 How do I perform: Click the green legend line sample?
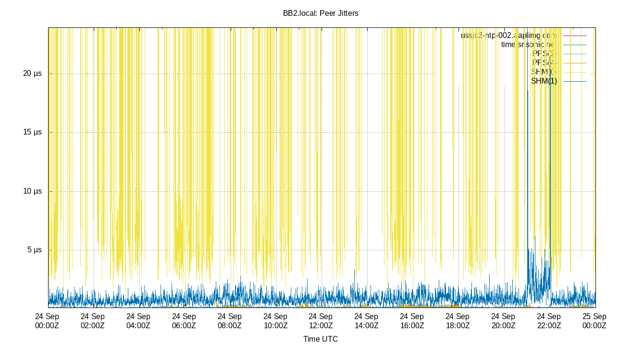574,45
